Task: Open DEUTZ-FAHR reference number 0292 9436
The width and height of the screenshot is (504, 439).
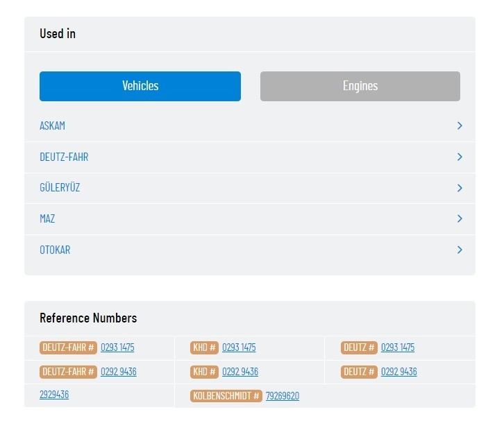Action: (119, 372)
